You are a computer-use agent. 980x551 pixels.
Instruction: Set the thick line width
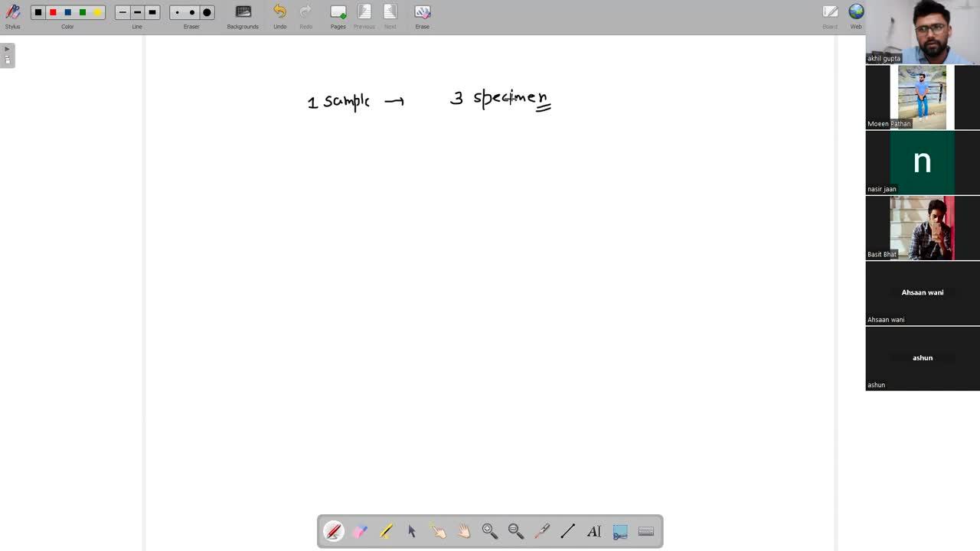[152, 12]
